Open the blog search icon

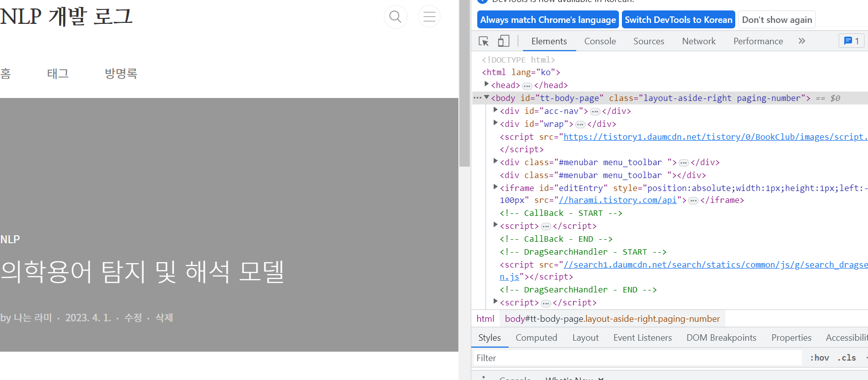coord(395,16)
